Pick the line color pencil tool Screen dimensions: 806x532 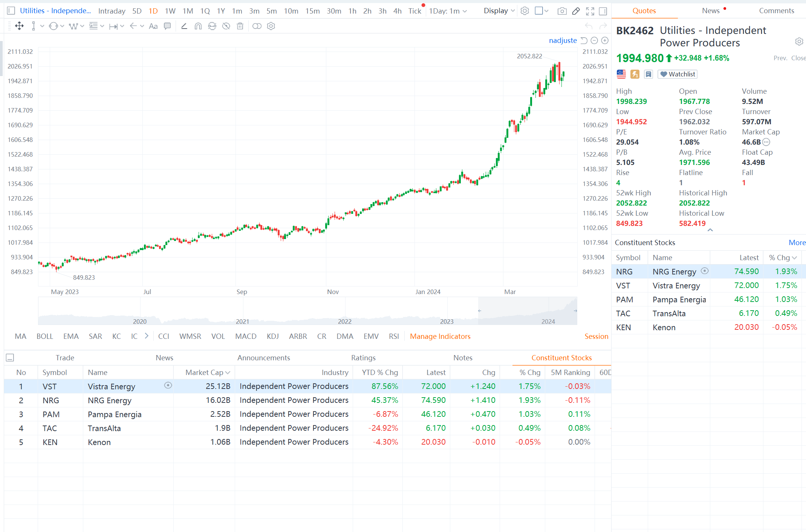click(184, 26)
